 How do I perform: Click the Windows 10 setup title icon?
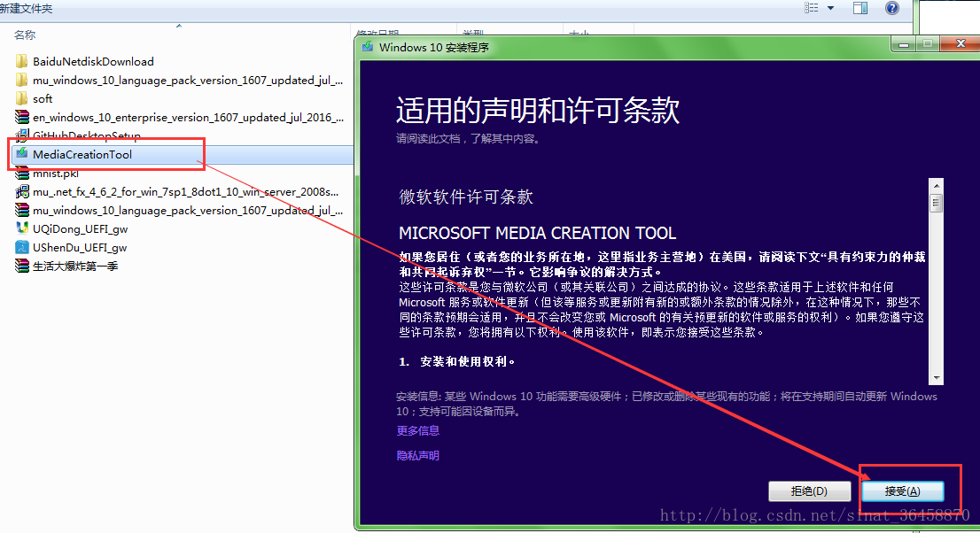368,47
